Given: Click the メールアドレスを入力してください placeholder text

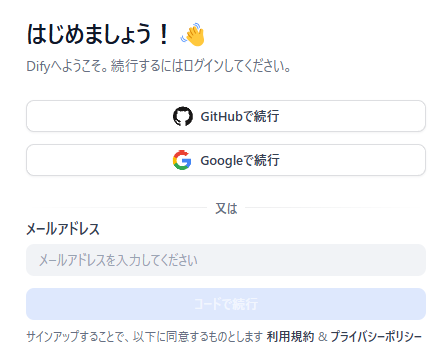Looking at the screenshot, I should 118,260.
